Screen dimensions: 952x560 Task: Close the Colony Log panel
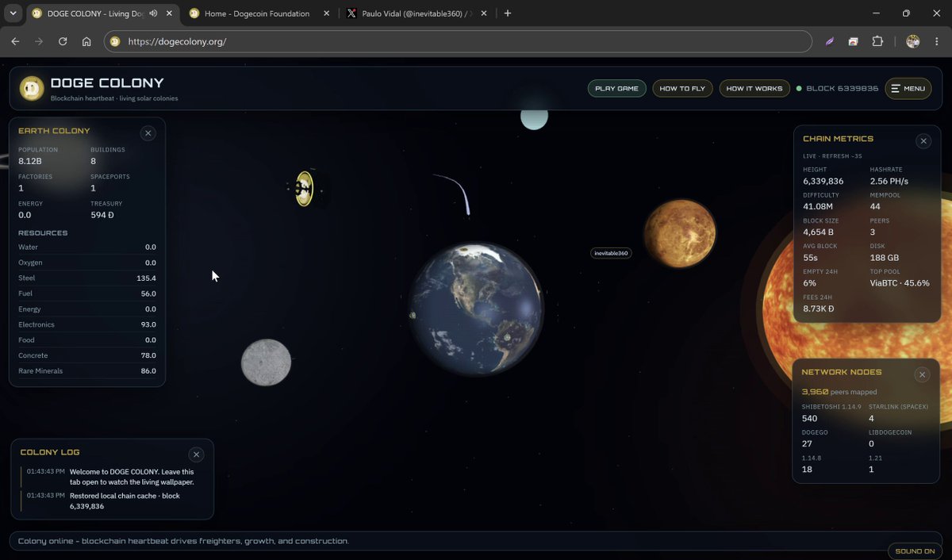click(x=197, y=455)
